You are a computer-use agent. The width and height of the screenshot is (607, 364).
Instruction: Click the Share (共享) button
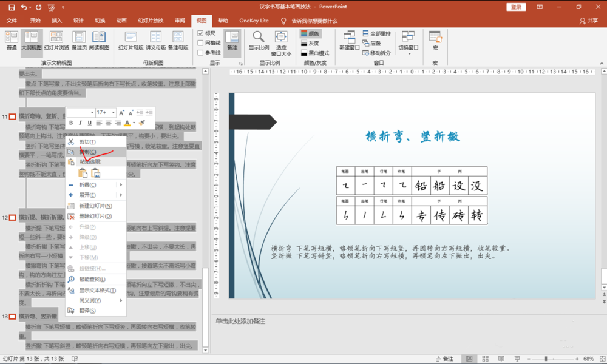[x=588, y=21]
